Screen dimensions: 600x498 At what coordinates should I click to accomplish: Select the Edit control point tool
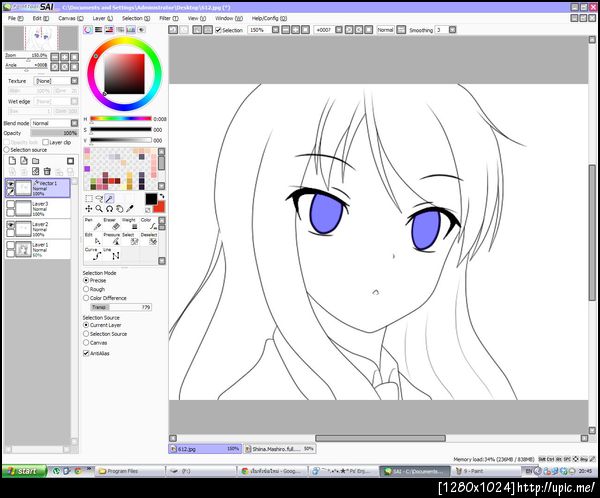coord(93,240)
